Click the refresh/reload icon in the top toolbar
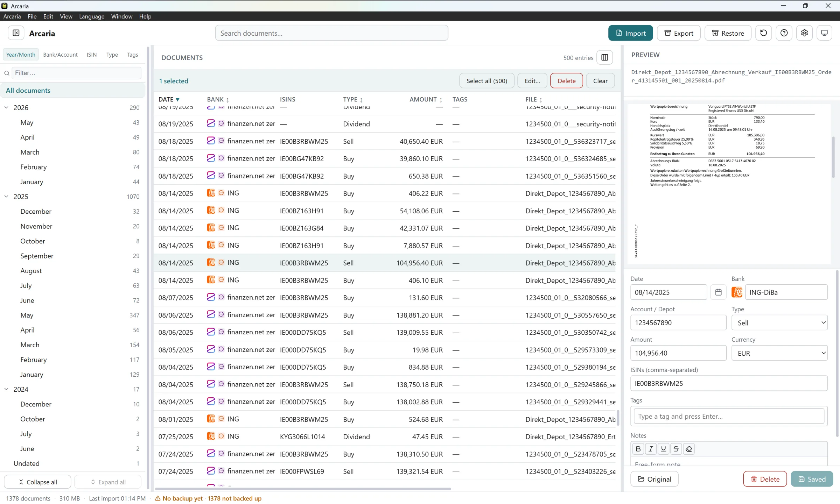Screen dimensions: 840x504 click(x=763, y=33)
